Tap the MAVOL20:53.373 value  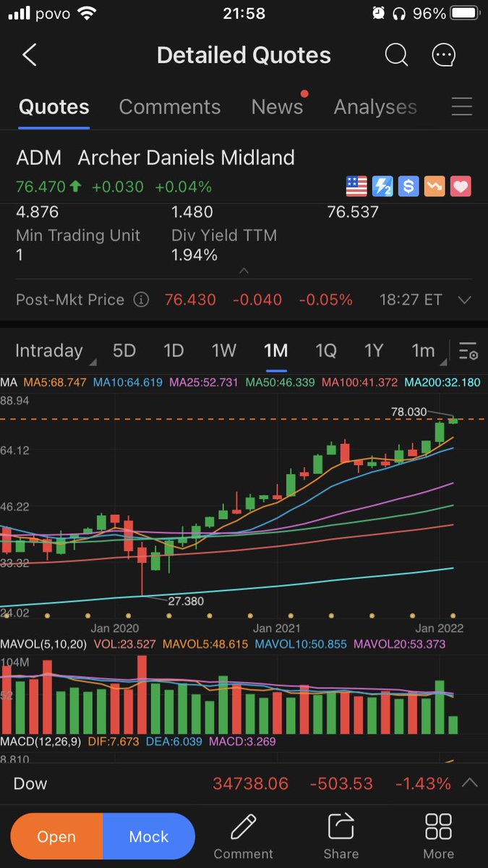point(398,644)
